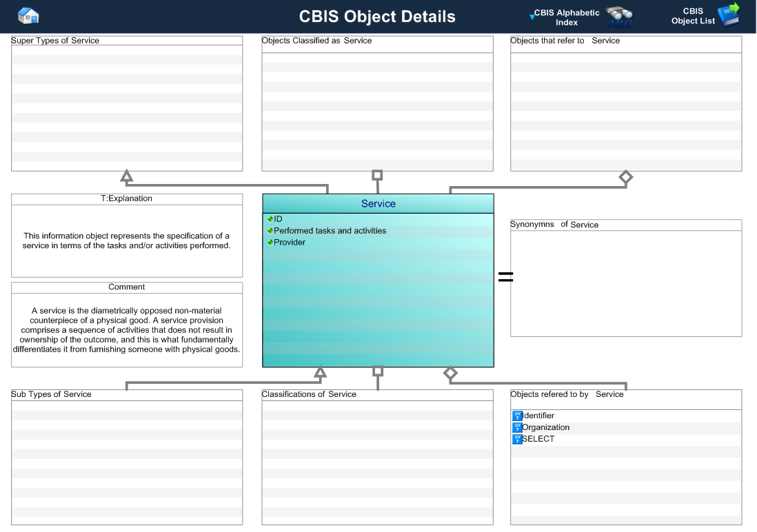Open the Identifier referenced object
This screenshot has height=532, width=757.
point(538,416)
